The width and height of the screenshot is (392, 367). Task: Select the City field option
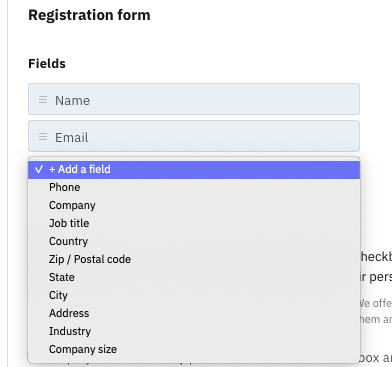(x=194, y=295)
